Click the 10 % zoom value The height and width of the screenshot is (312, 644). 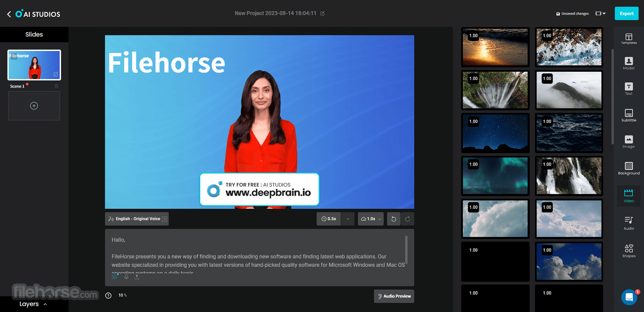[x=123, y=295]
